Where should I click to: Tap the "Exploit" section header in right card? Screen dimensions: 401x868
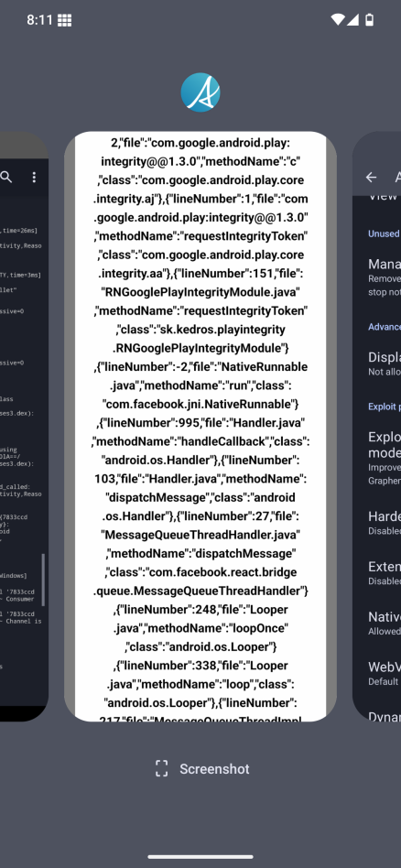point(385,407)
